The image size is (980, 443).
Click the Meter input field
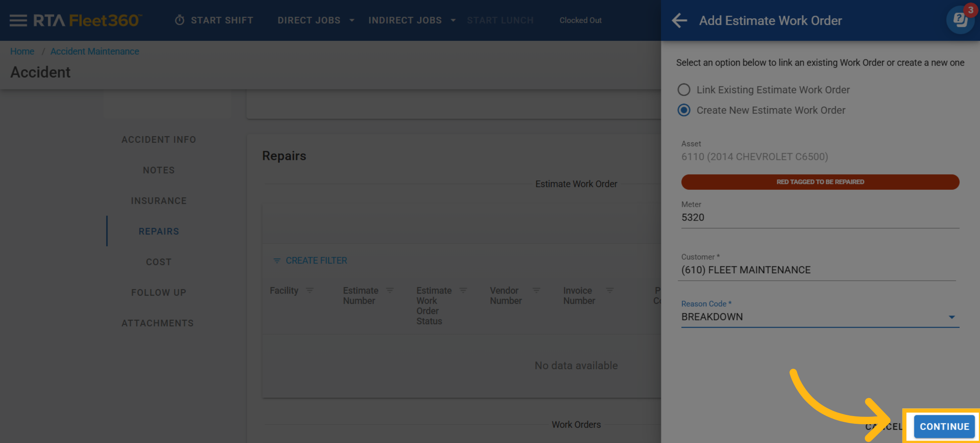(x=820, y=217)
